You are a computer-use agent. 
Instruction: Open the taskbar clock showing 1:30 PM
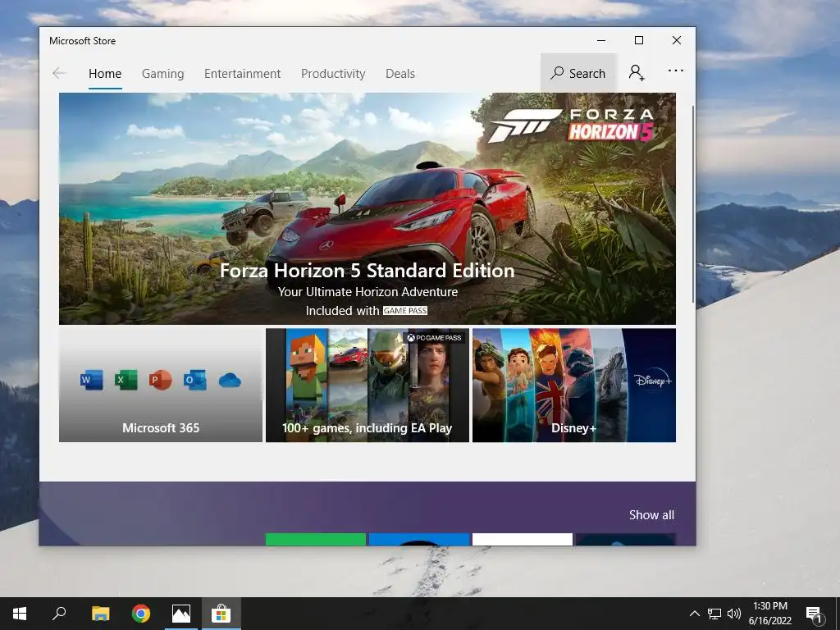point(769,614)
